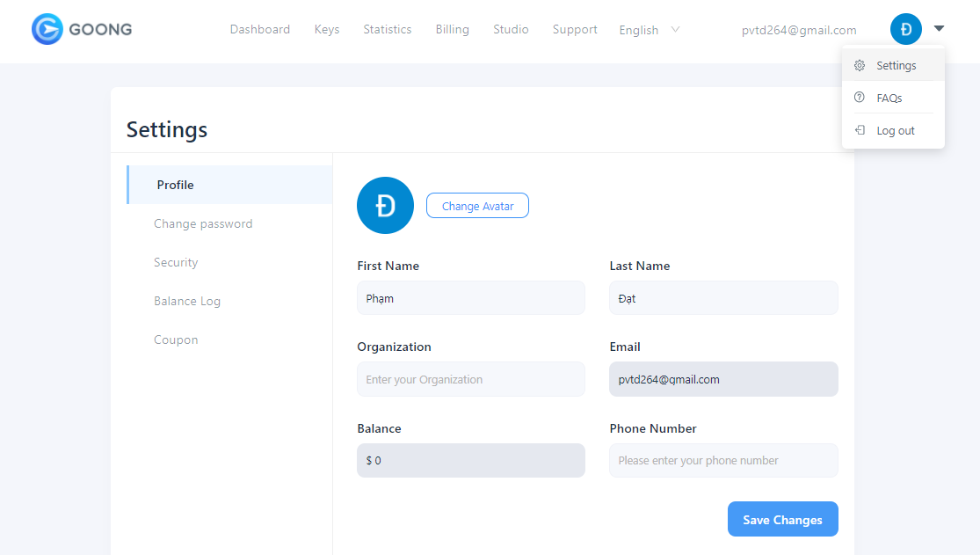Screen dimensions: 980x555
Task: Navigate to Billing
Action: pyautogui.click(x=452, y=30)
